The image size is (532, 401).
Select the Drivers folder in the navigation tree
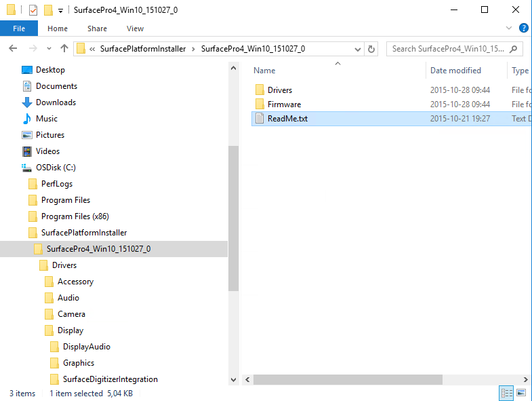58,265
